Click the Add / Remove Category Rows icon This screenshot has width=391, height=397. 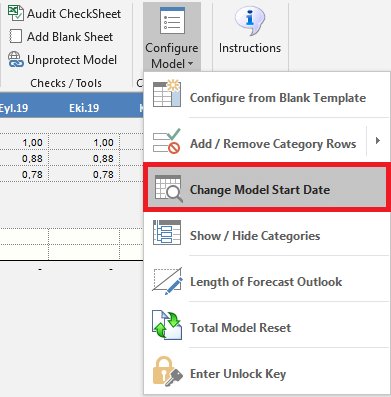pos(167,141)
